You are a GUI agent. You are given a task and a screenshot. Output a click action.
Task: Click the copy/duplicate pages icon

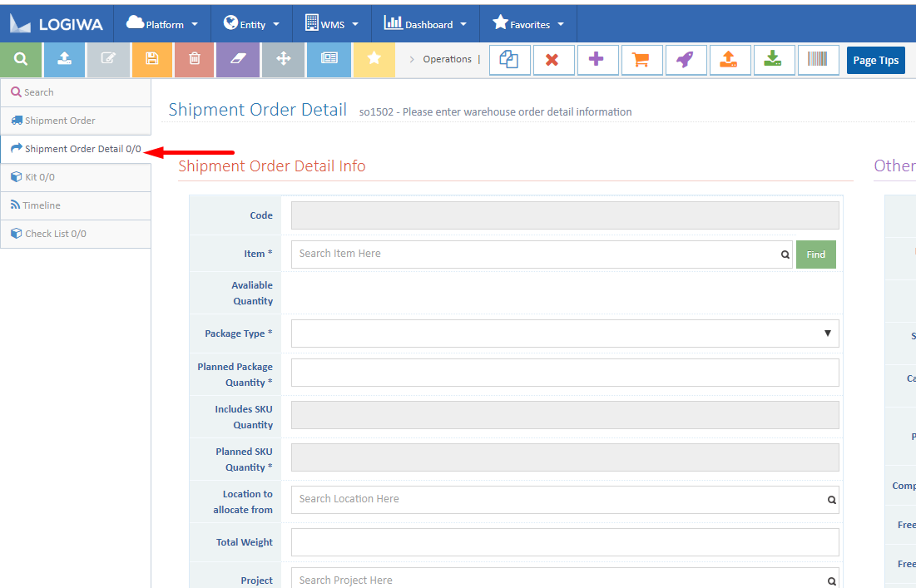(x=510, y=60)
